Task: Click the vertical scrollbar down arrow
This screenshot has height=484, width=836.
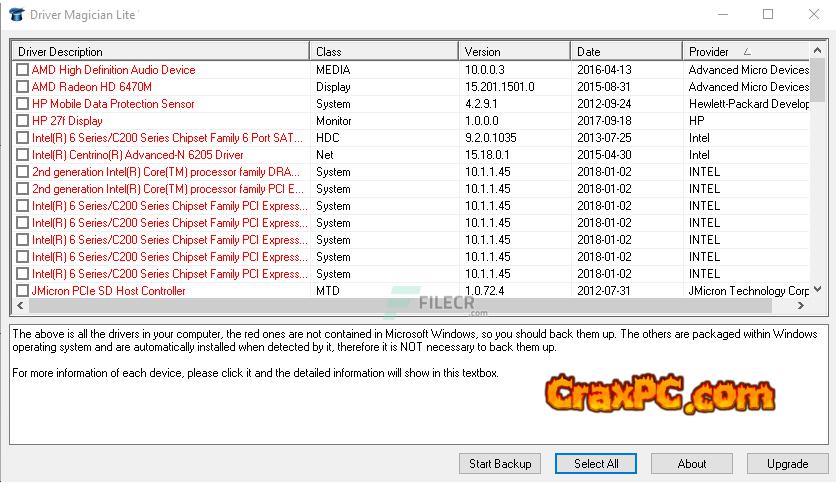Action: tap(817, 289)
